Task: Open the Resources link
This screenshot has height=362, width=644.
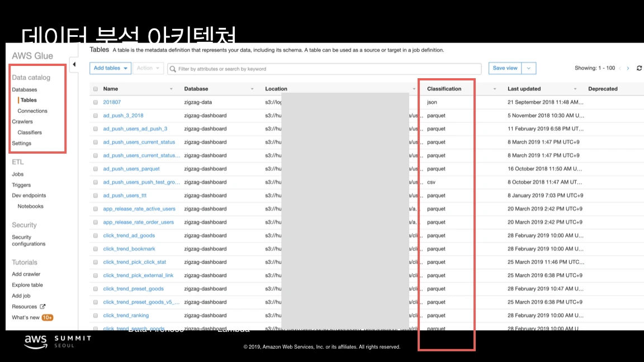Action: (24, 307)
